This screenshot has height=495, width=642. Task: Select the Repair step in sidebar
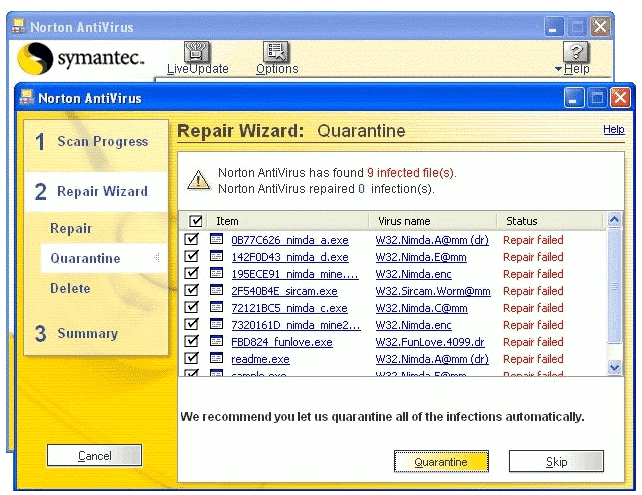[71, 229]
